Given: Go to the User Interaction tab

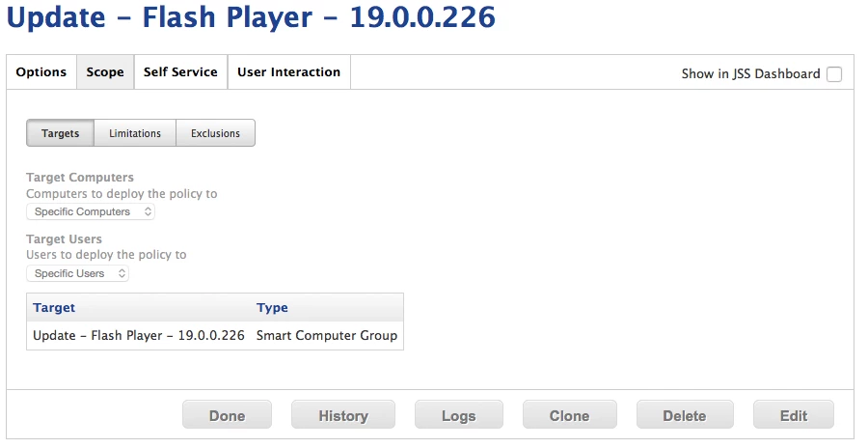Looking at the screenshot, I should [x=289, y=72].
